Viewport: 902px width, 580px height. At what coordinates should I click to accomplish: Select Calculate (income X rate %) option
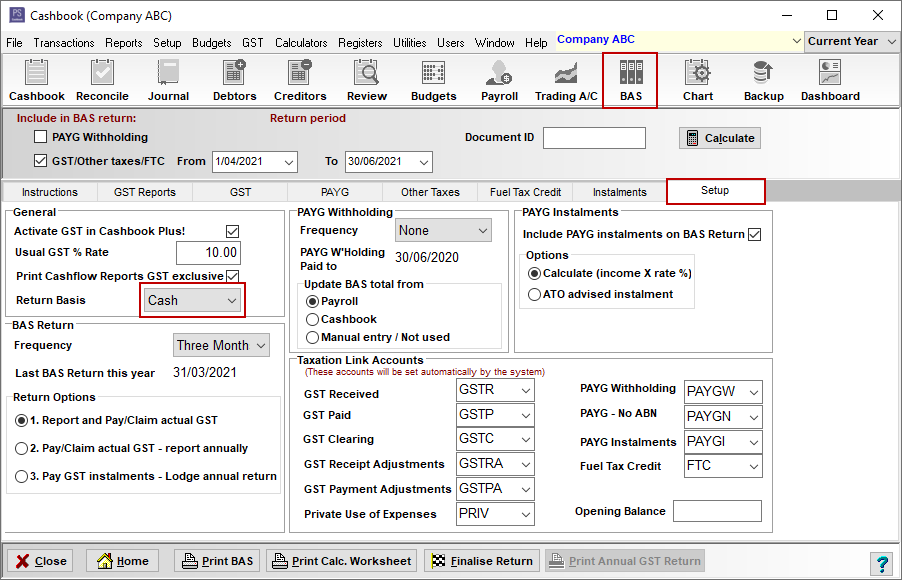[534, 273]
